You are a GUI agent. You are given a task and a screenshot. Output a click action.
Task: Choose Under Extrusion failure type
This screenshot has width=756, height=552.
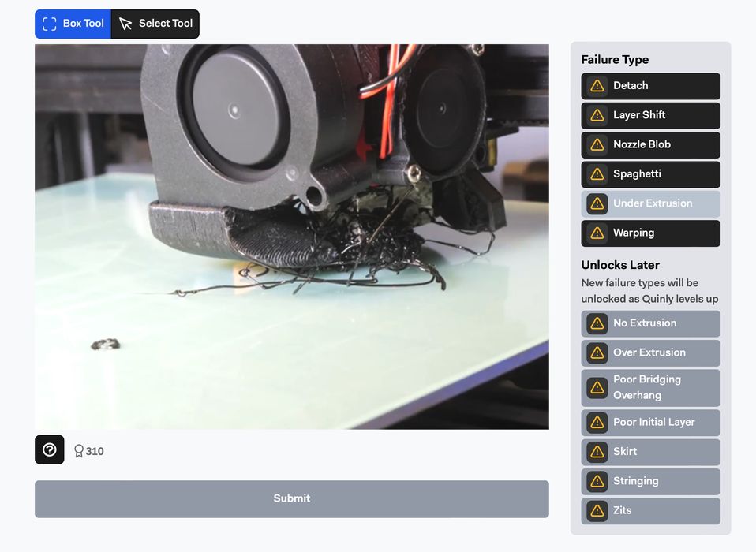[652, 203]
